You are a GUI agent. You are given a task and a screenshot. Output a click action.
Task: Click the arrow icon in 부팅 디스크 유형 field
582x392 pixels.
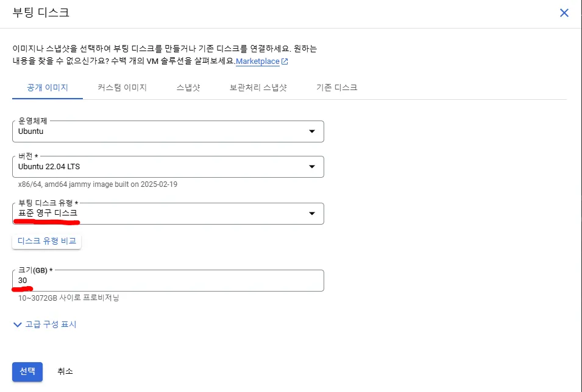click(x=312, y=214)
